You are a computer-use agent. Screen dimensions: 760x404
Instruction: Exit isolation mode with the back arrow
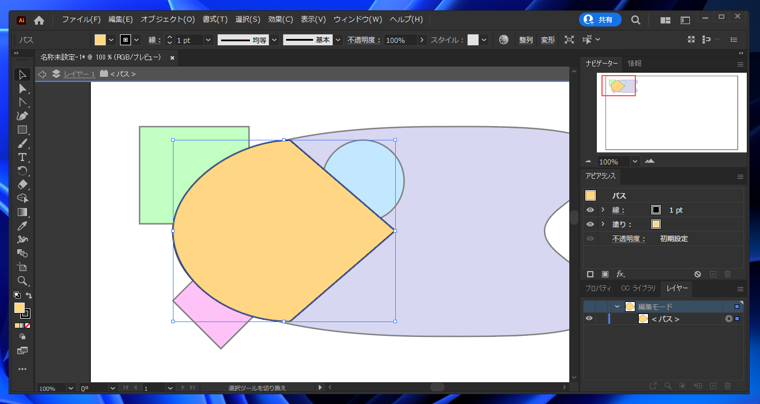pos(42,74)
